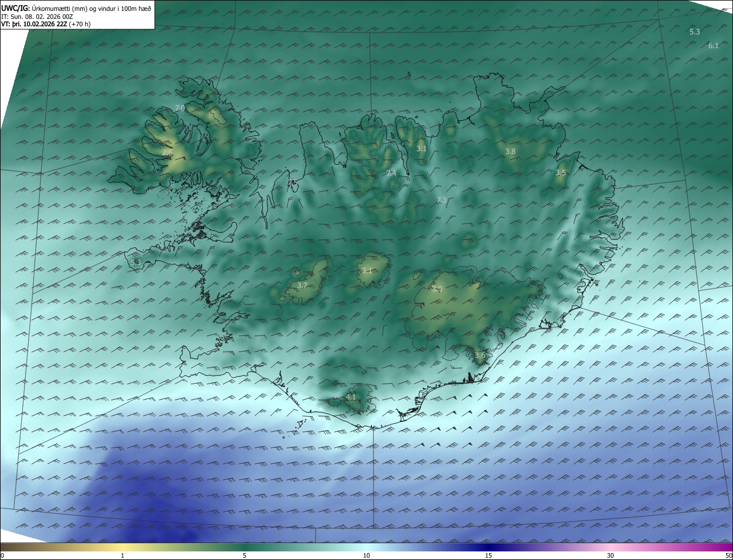Click the 10 tick on the colour scale
The height and width of the screenshot is (560, 733).
[x=366, y=555]
